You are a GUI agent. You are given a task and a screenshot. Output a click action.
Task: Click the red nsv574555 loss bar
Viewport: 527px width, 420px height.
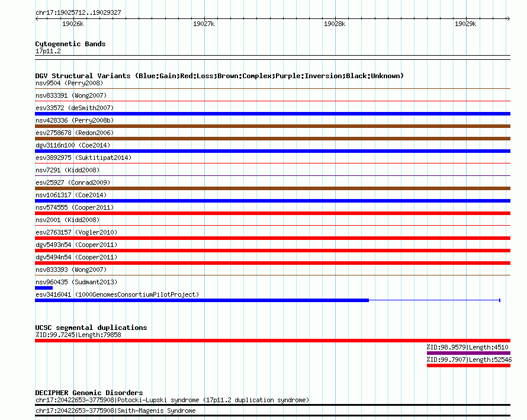click(x=272, y=213)
